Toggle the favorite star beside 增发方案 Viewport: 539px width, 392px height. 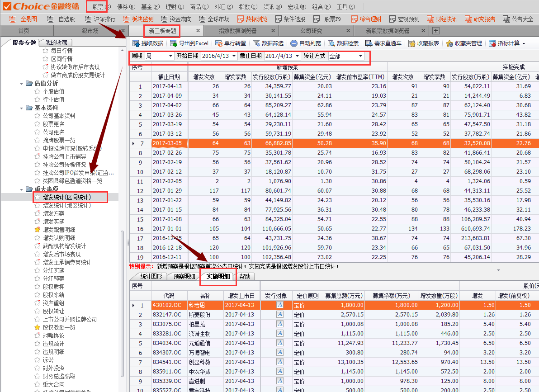[x=38, y=213]
